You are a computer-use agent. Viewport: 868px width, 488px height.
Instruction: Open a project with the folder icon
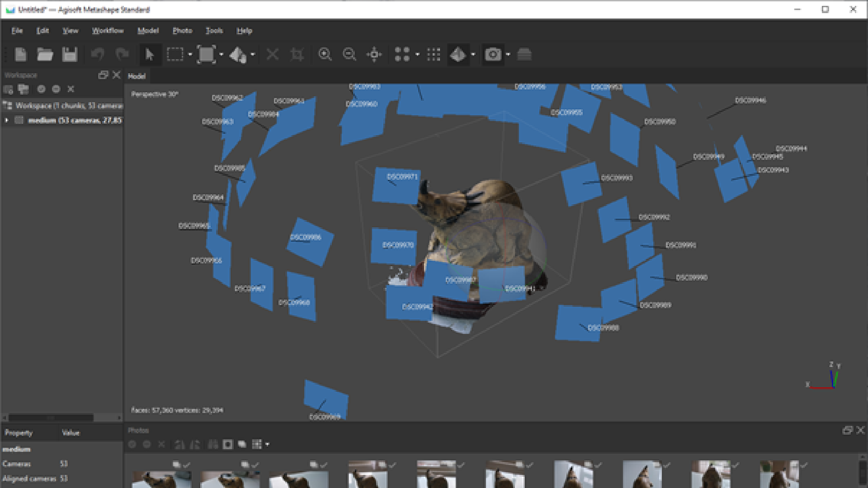45,55
